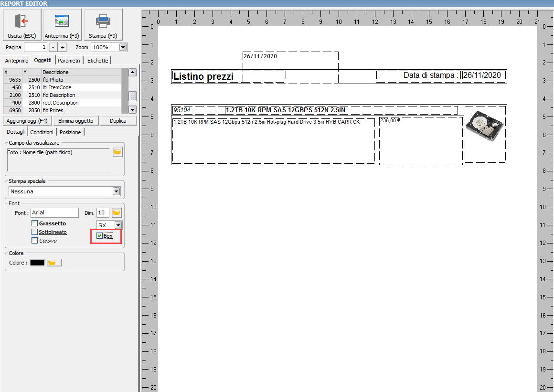The width and height of the screenshot is (554, 392).
Task: Increase page number with plus button
Action: (63, 47)
